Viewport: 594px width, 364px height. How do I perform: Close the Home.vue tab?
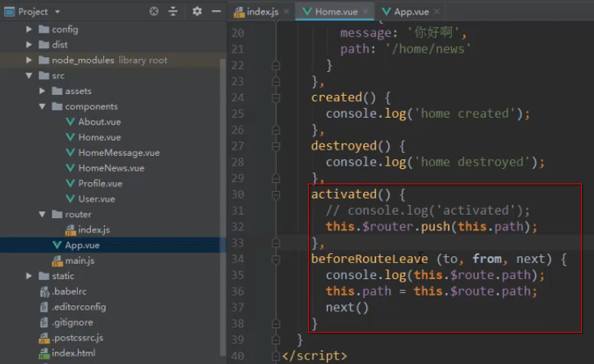365,11
